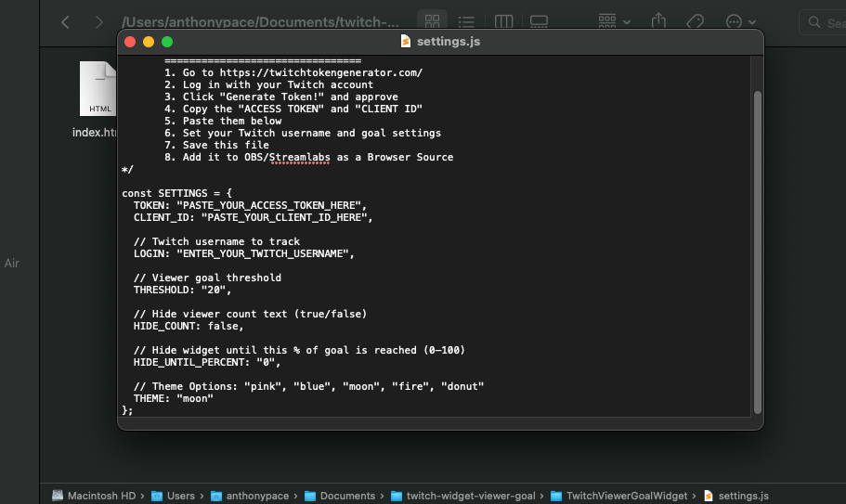
Task: Switch Finder to column view
Action: 503,21
